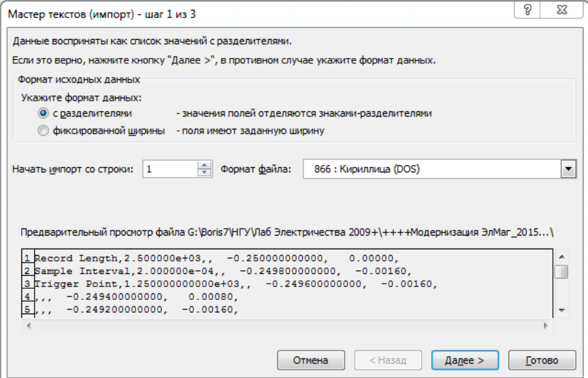
Task: Click the preview vertical scrollbar thumb
Action: 561,271
